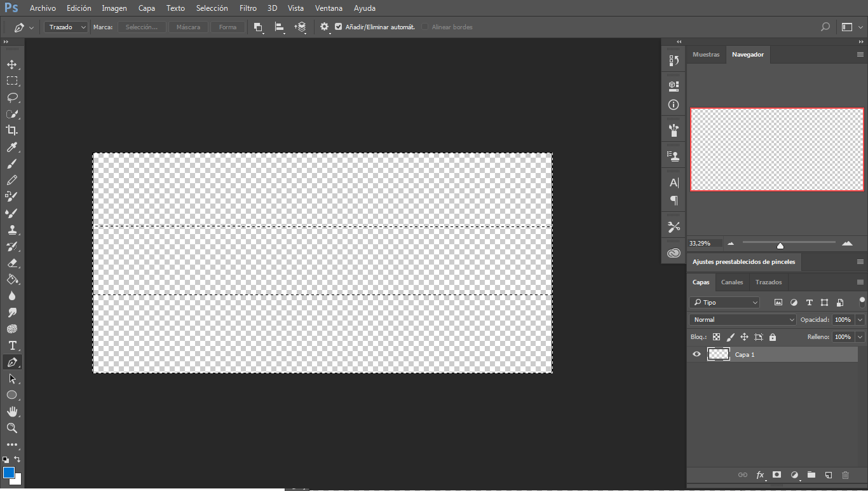Select the Eraser tool

pyautogui.click(x=11, y=263)
